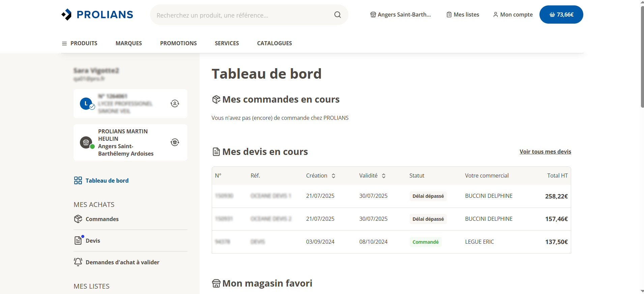The image size is (644, 294).
Task: Open the PRODUITS hamburger menu icon
Action: pos(64,44)
